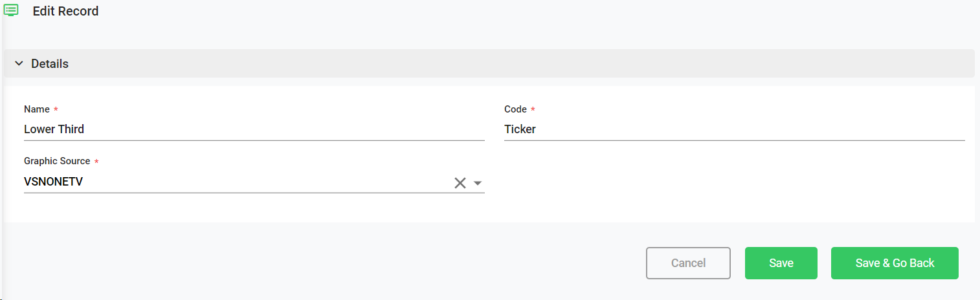Click the Name field containing Lower Third
Viewport: 980px width, 300px height.
254,129
